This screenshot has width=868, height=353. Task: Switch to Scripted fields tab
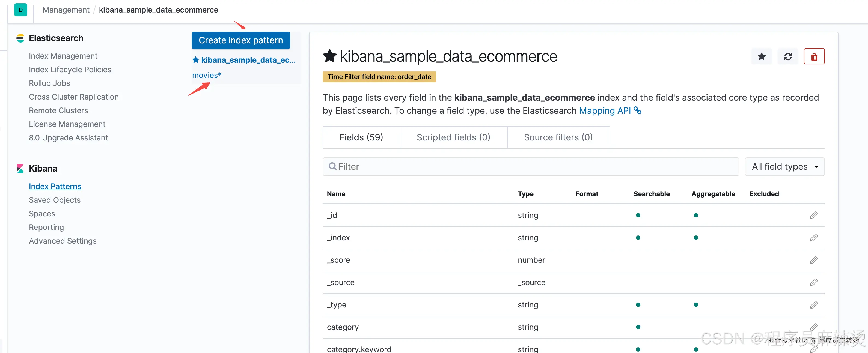453,137
